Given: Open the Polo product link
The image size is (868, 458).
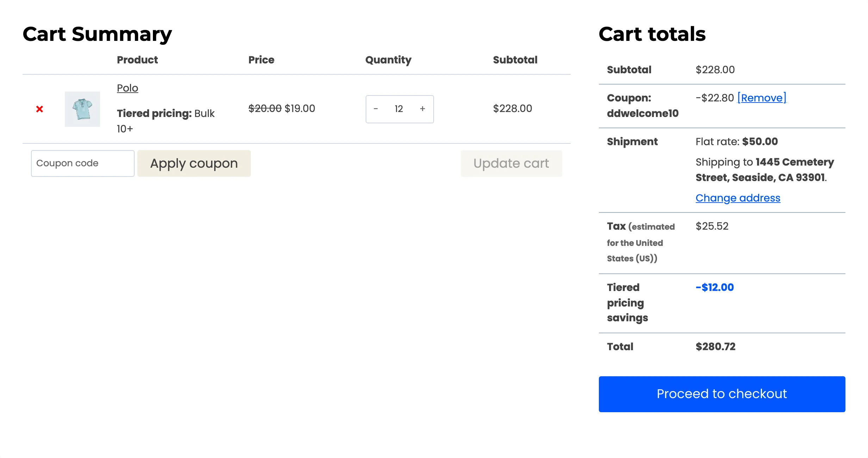Looking at the screenshot, I should click(x=128, y=88).
